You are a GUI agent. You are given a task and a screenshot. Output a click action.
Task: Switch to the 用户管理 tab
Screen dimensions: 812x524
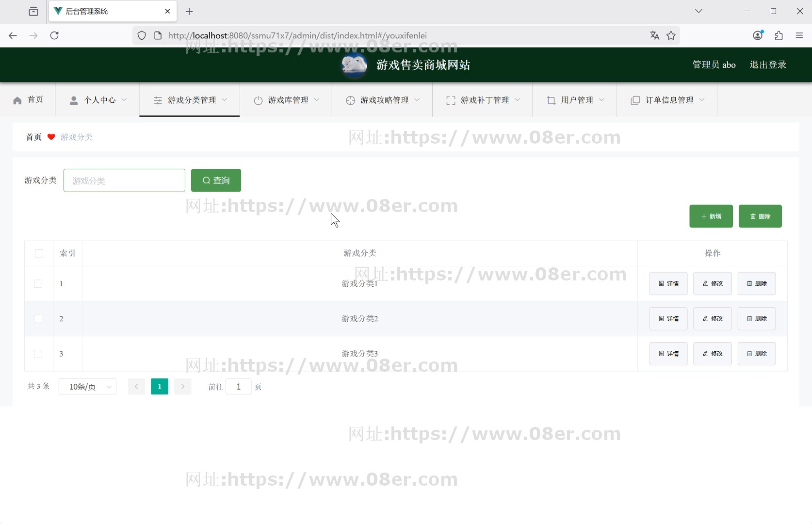tap(576, 100)
